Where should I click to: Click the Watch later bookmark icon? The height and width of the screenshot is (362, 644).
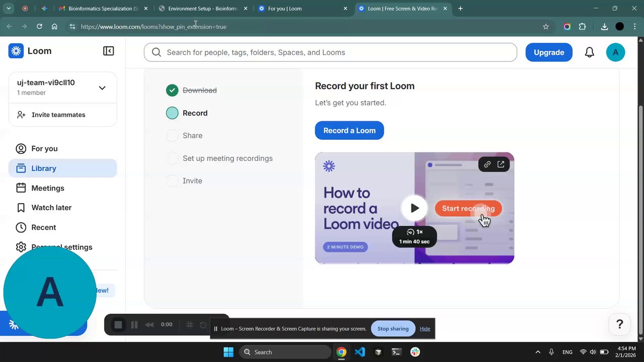[21, 208]
